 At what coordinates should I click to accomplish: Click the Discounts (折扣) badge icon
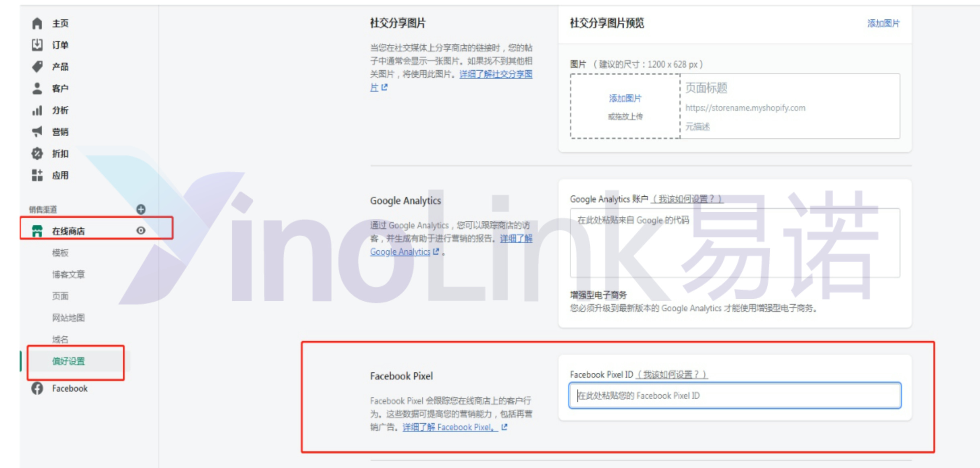coord(37,153)
